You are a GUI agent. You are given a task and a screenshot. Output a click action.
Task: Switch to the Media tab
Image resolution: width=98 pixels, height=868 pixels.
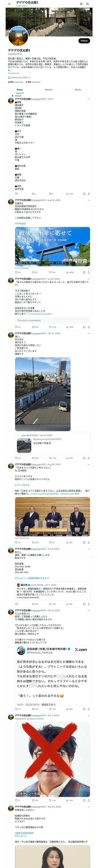point(78,90)
